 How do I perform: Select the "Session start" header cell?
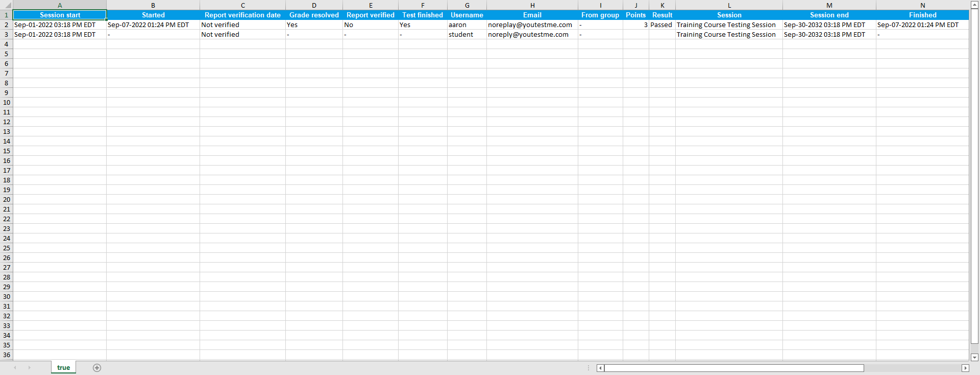click(x=60, y=15)
